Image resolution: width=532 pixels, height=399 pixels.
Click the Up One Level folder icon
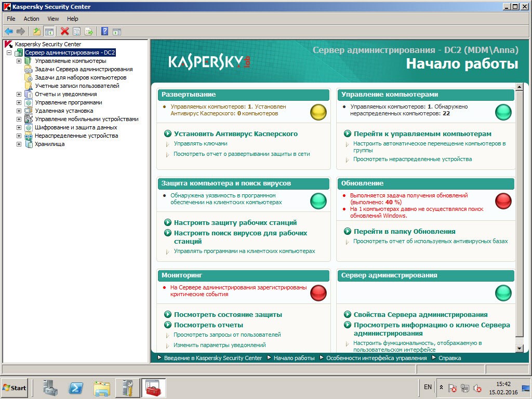point(37,32)
